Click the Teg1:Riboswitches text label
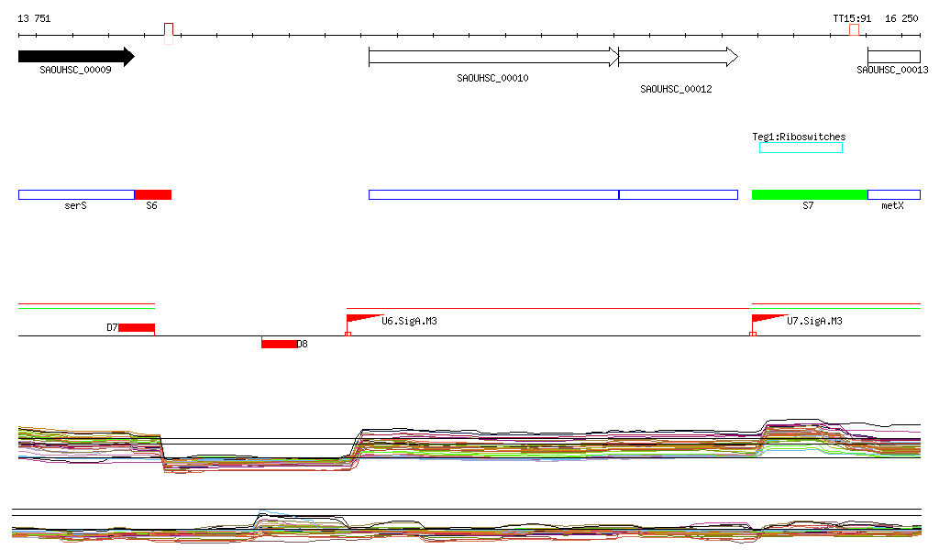Viewport: 939px width, 560px height. (x=799, y=137)
